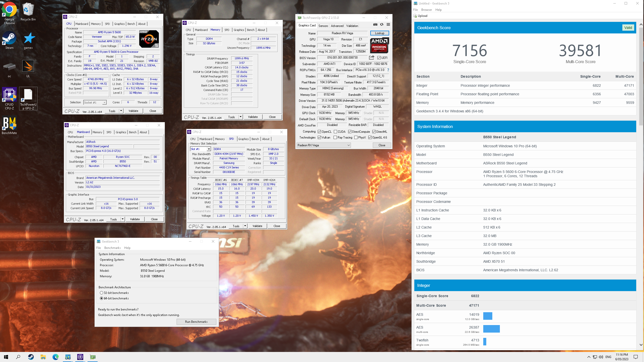This screenshot has width=644, height=362.
Task: Open the UL desktop shortcut
Action: point(28,69)
